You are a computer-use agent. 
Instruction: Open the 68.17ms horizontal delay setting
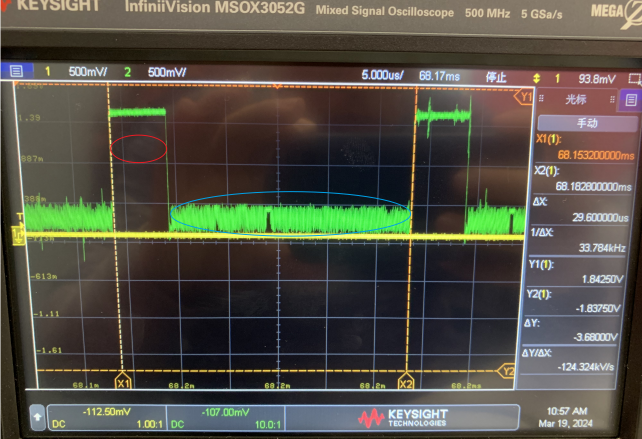point(439,76)
